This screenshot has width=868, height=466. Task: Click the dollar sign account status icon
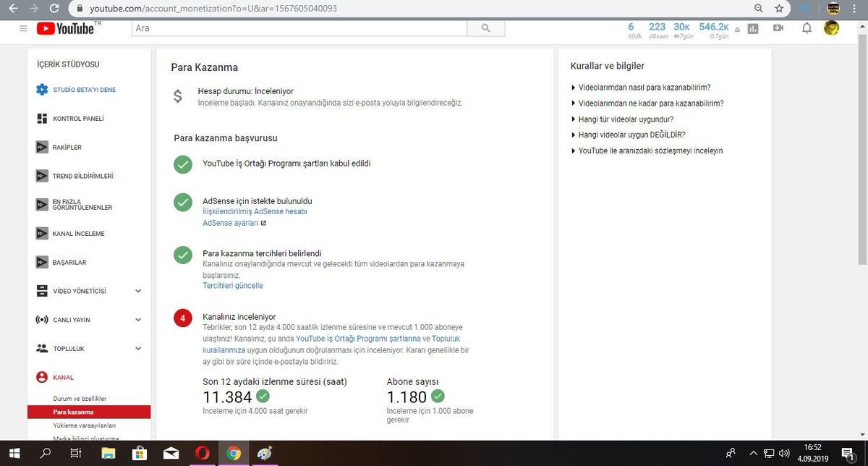(x=178, y=96)
